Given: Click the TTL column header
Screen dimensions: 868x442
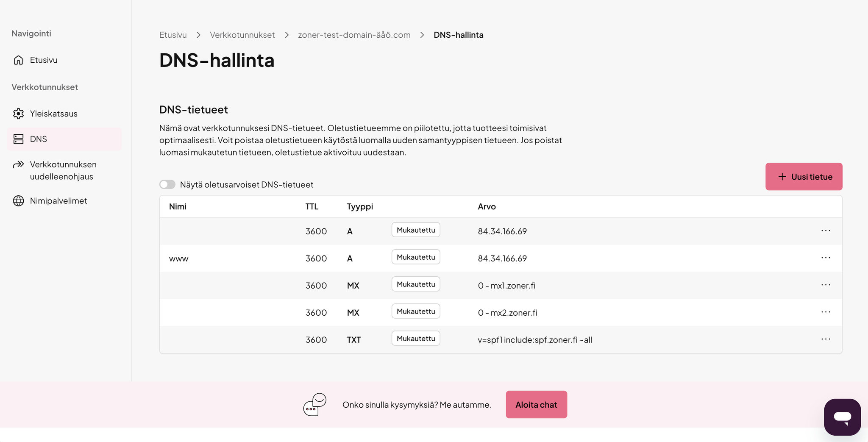Looking at the screenshot, I should tap(312, 206).
